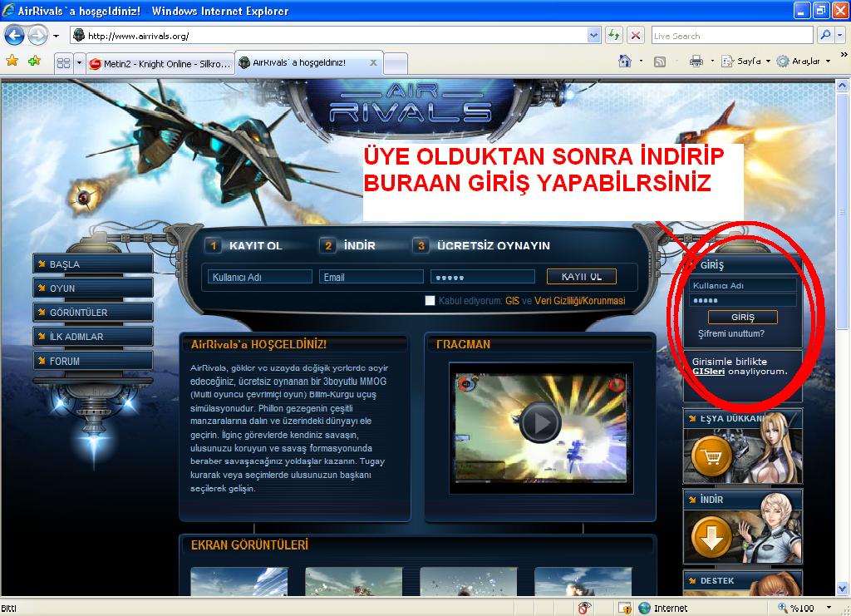The image size is (851, 616).
Task: Log in with the GİRİŞ button
Action: click(742, 317)
